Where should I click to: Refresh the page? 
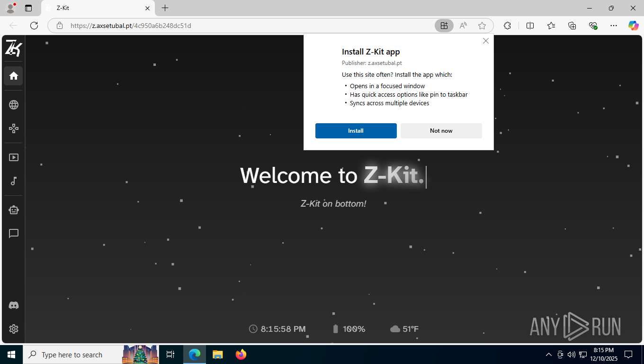(x=34, y=26)
